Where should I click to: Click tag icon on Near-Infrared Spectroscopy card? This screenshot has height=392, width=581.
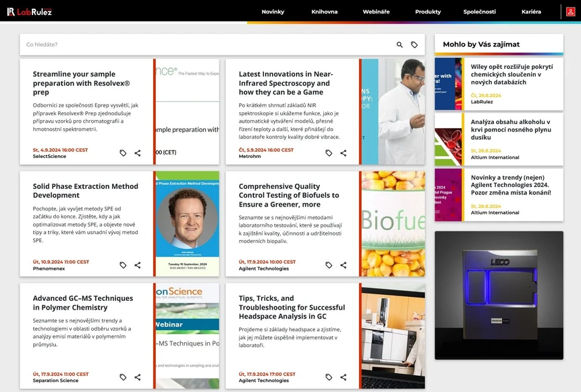329,153
